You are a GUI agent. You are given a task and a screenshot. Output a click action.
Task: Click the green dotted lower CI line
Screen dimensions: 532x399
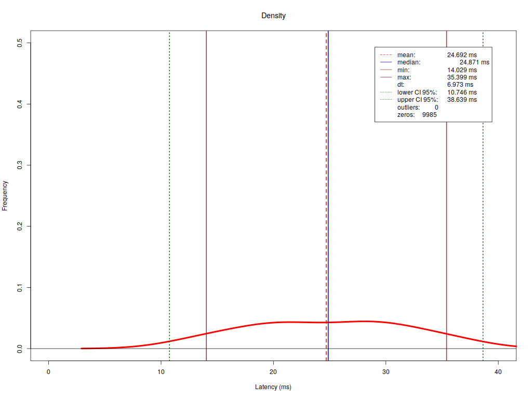coord(169,195)
